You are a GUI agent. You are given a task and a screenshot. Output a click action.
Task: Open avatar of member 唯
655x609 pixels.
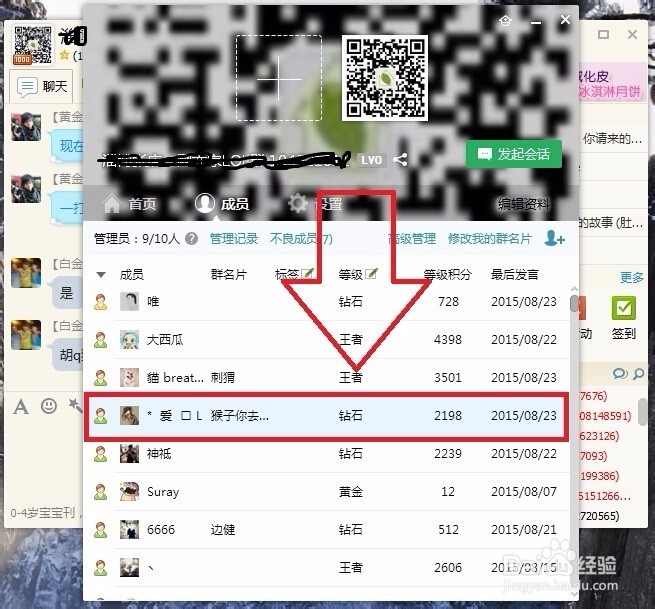click(129, 302)
